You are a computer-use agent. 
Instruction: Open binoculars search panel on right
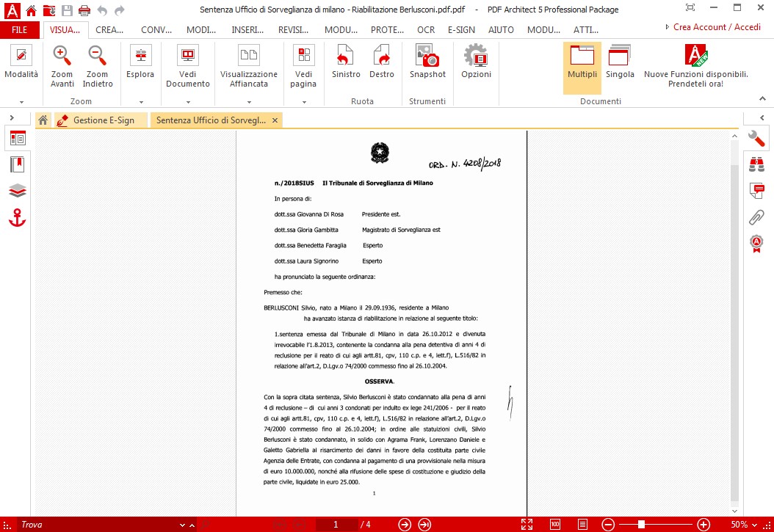click(x=756, y=164)
